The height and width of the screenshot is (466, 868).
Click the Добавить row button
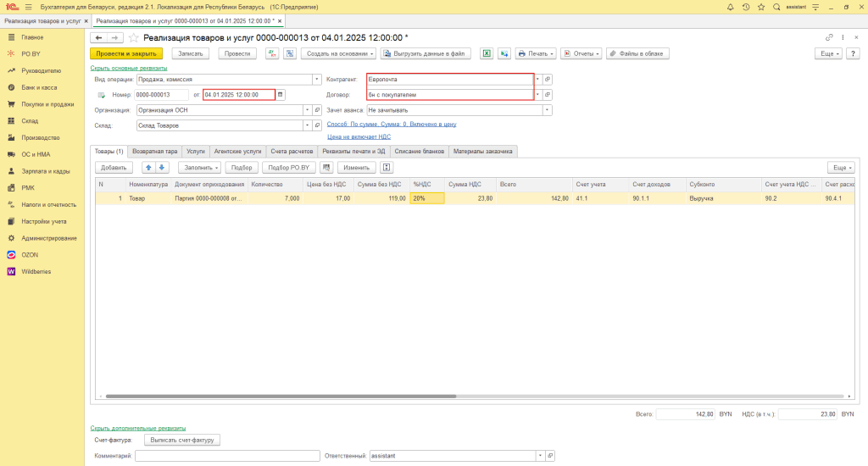pyautogui.click(x=114, y=167)
